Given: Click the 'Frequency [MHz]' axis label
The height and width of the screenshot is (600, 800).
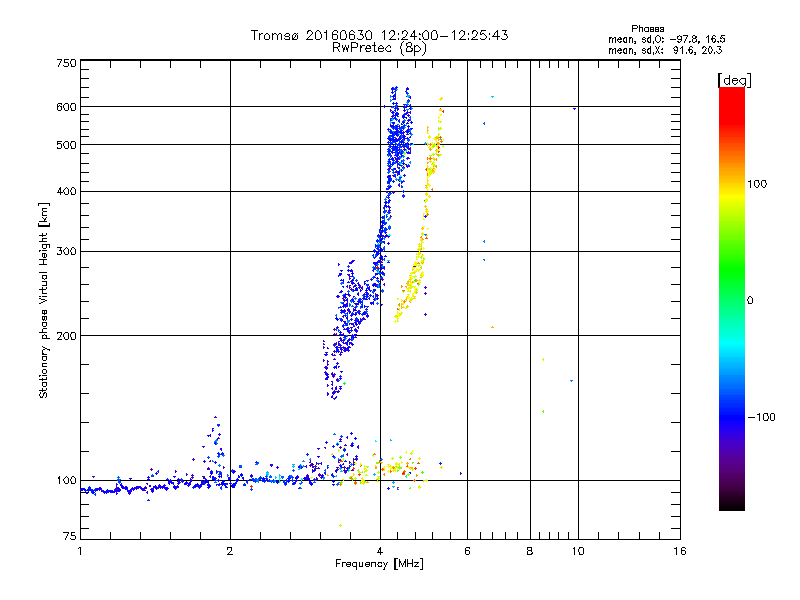Looking at the screenshot, I should [379, 564].
